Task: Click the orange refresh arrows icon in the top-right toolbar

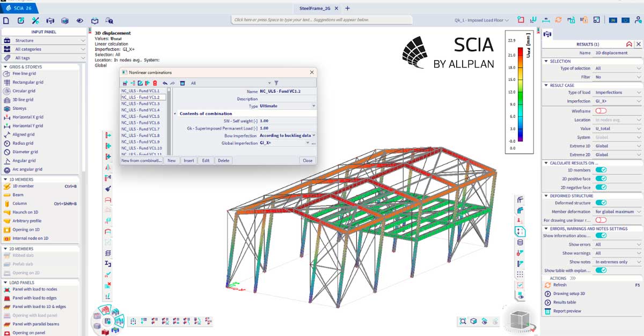Action: click(558, 20)
